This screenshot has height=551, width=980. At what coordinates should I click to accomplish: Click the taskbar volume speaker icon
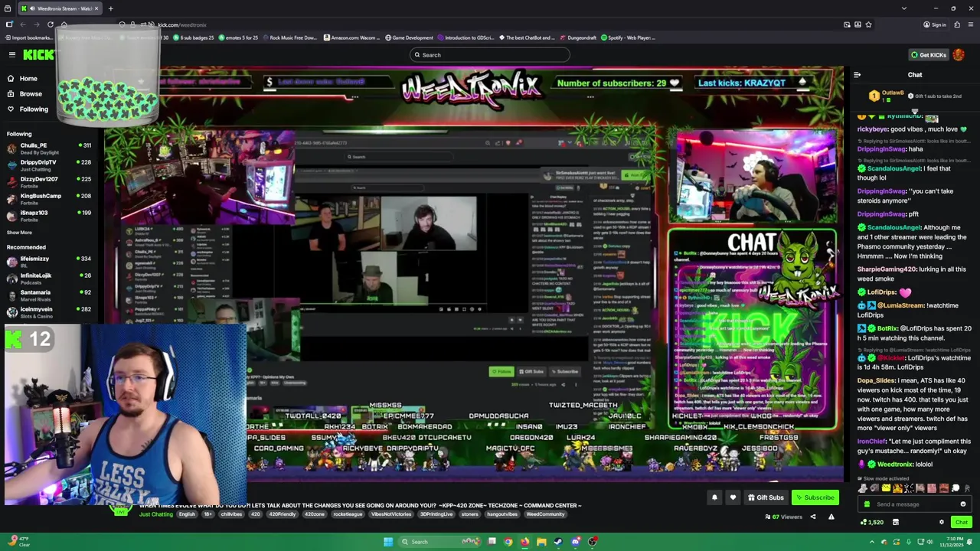pyautogui.click(x=929, y=542)
